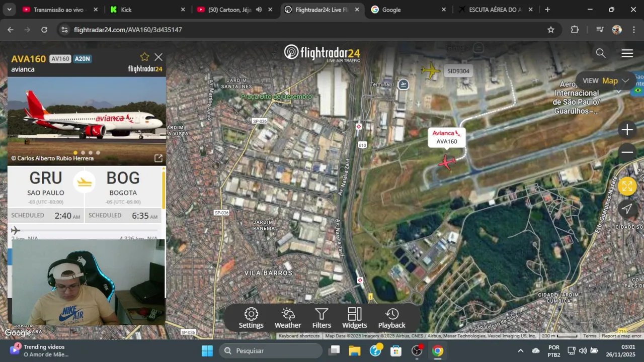Open a new browser tab

pos(547,10)
